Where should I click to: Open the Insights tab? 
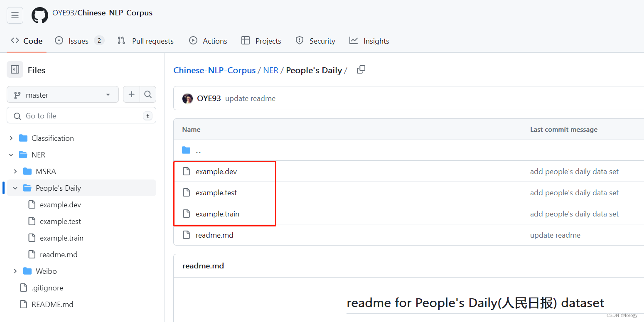pyautogui.click(x=369, y=41)
